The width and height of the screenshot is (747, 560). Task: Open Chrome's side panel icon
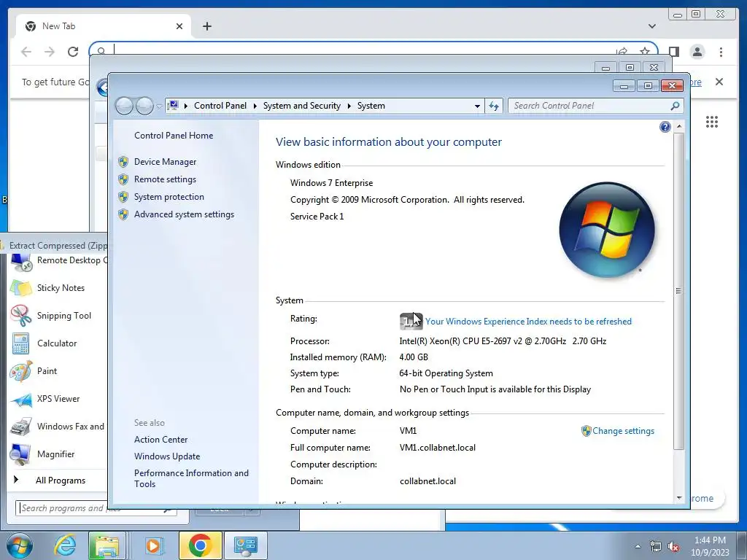(x=673, y=52)
